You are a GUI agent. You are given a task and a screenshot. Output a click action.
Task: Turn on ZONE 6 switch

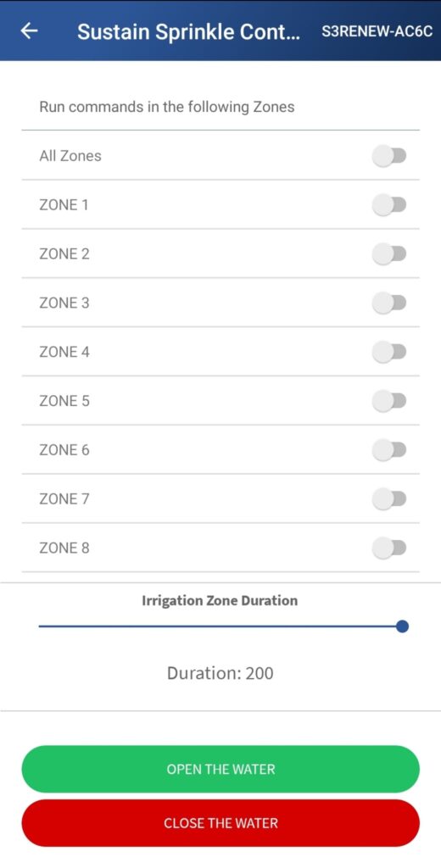389,450
